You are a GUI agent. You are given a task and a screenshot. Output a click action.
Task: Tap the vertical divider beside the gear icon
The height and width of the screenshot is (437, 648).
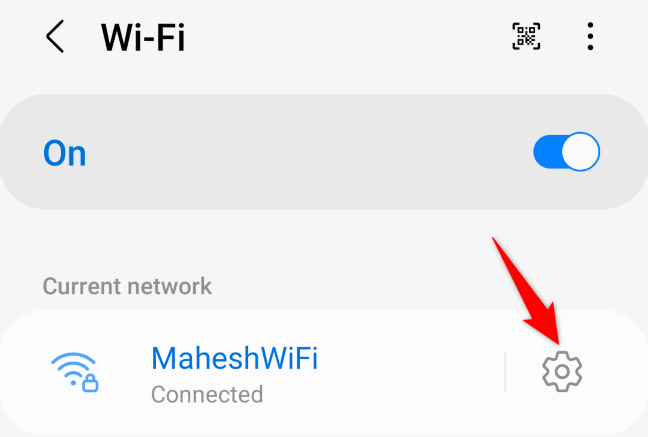tap(505, 372)
